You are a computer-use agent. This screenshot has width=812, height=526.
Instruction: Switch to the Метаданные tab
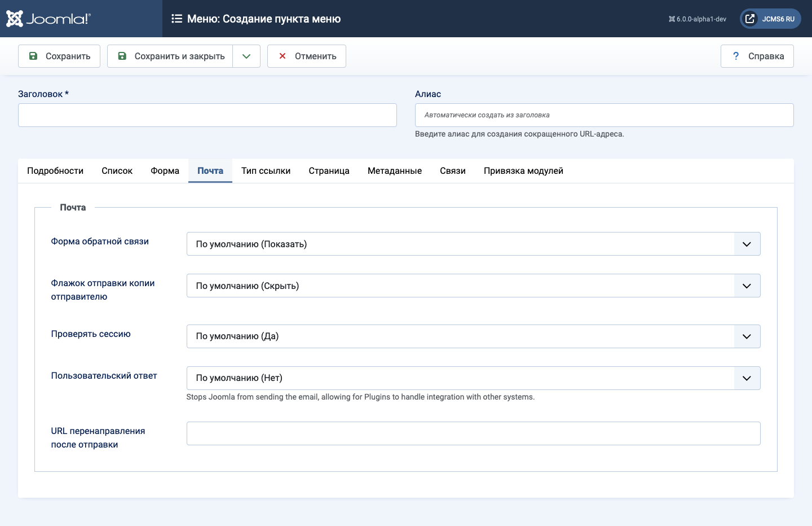click(395, 171)
